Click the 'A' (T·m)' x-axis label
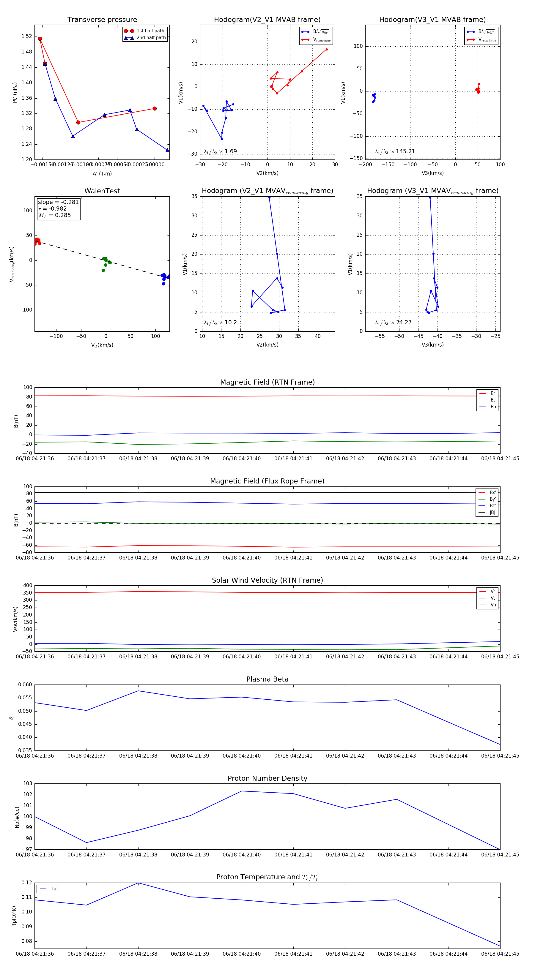This screenshot has width=535, height=980. tap(102, 173)
